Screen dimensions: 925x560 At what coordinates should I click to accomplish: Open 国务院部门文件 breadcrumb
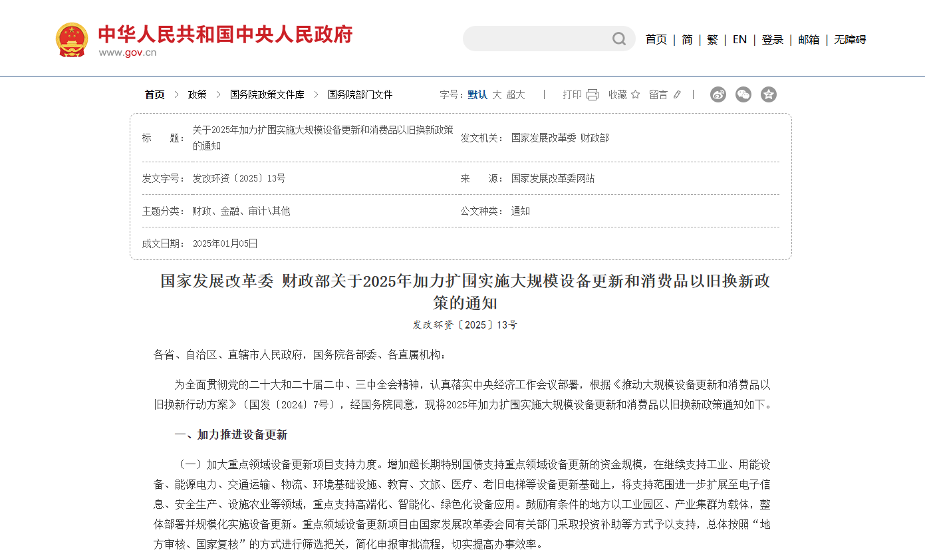pyautogui.click(x=360, y=94)
